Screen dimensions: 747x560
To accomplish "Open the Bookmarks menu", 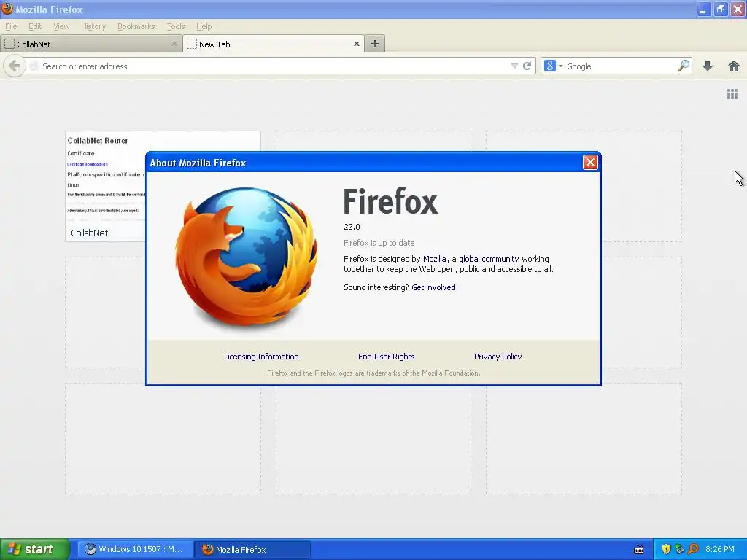I will pos(136,26).
